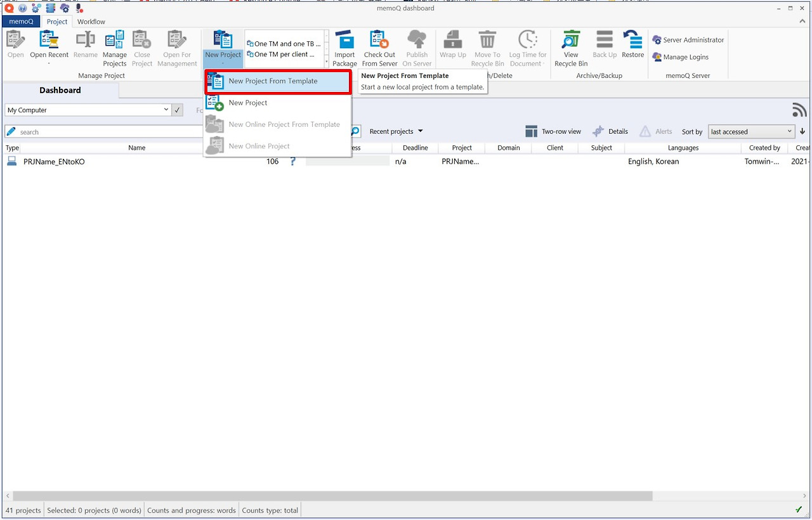The height and width of the screenshot is (520, 812).
Task: Select the PRJName_ENtoKO project row
Action: [406, 162]
